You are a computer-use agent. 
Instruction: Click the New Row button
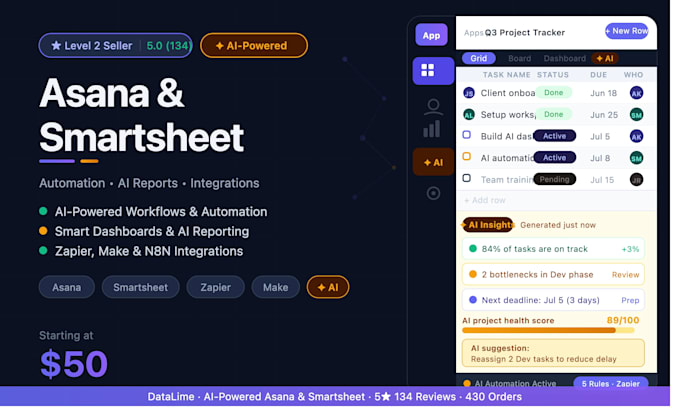[x=627, y=31]
